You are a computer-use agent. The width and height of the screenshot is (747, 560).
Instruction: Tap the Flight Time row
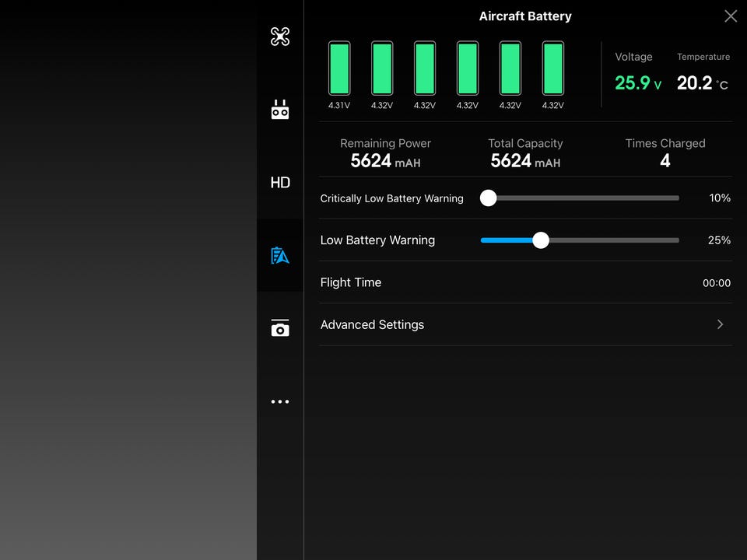point(525,283)
